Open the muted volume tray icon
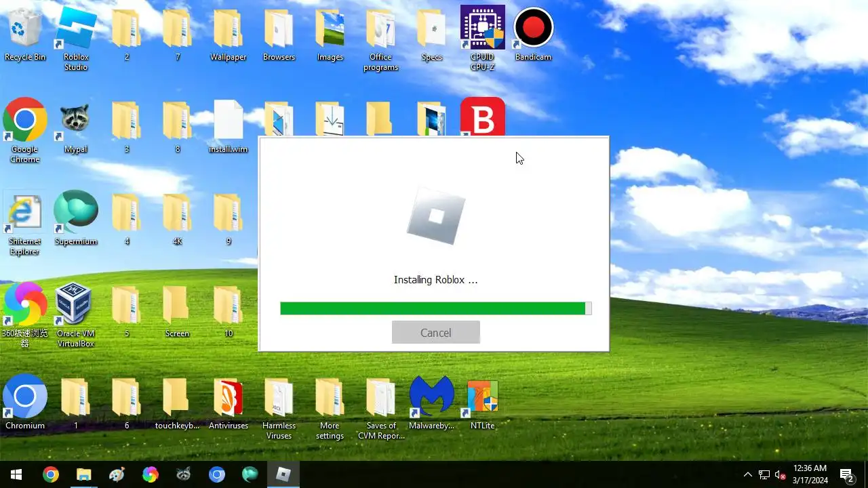Viewport: 868px width, 488px height. [781, 474]
